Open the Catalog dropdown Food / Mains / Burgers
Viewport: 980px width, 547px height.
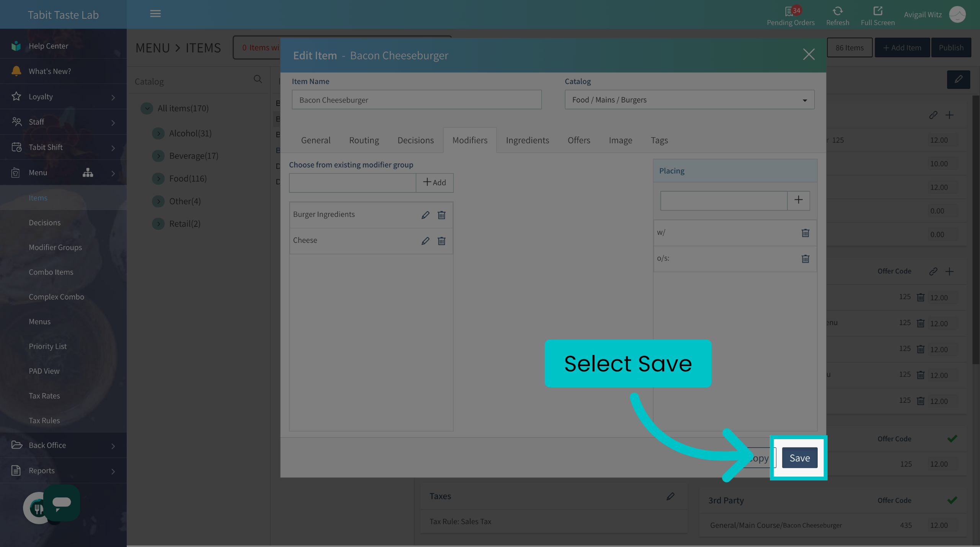point(689,100)
